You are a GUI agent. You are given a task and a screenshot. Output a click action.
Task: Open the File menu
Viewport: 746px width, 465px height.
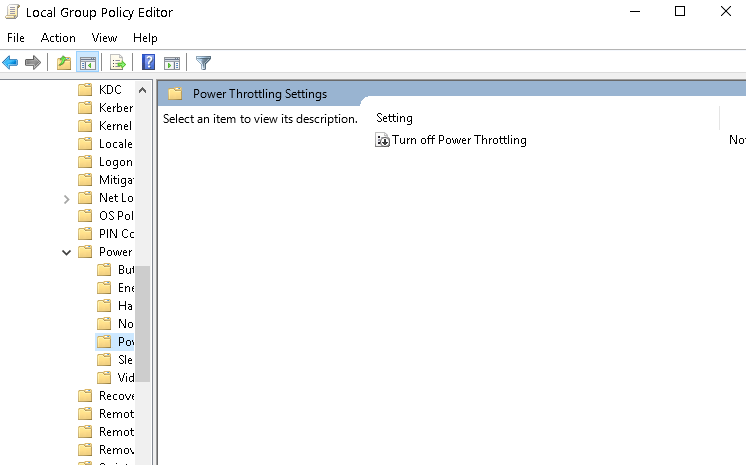(x=16, y=38)
